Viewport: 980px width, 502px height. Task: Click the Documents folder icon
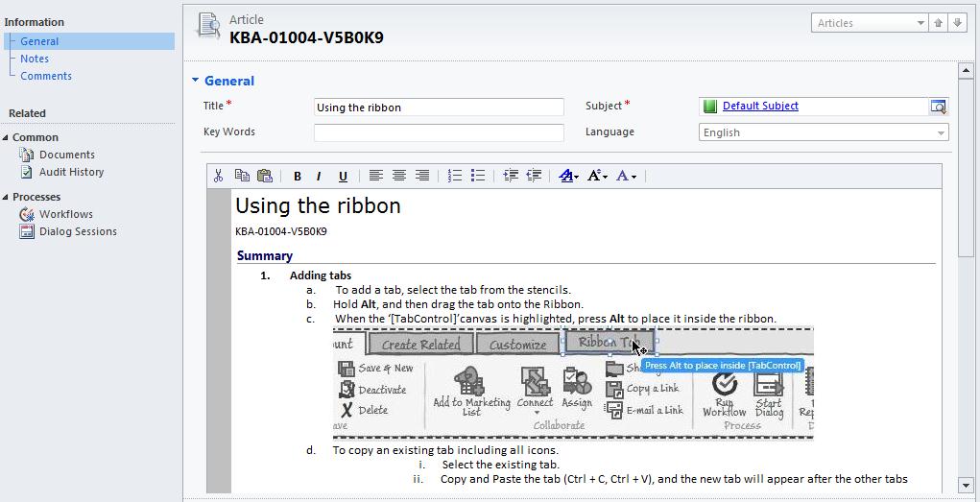pyautogui.click(x=26, y=155)
